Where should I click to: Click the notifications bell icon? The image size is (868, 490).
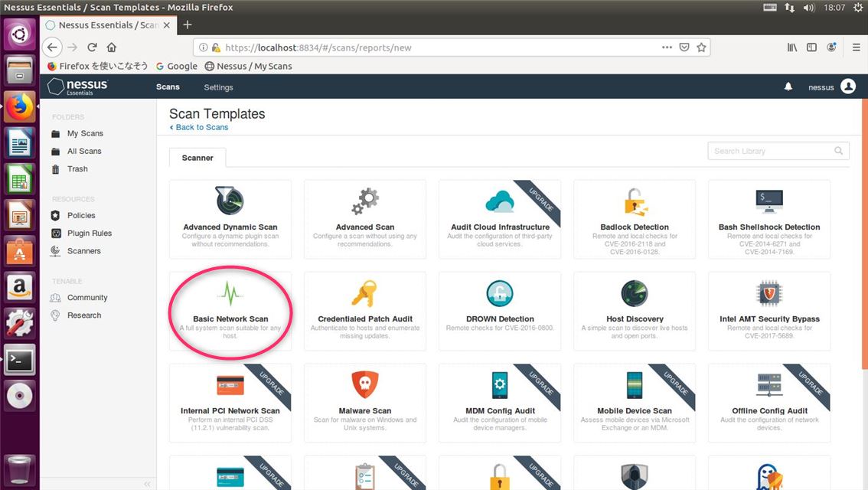coord(788,87)
